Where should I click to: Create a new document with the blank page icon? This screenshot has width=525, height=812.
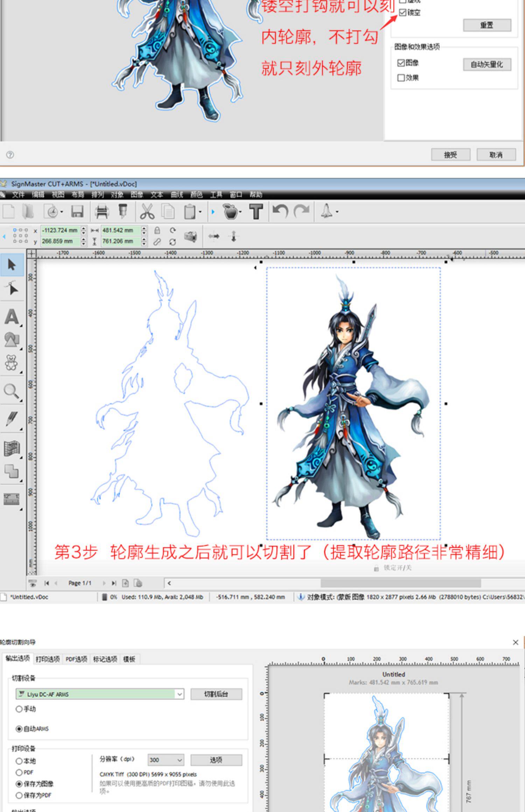(x=9, y=212)
